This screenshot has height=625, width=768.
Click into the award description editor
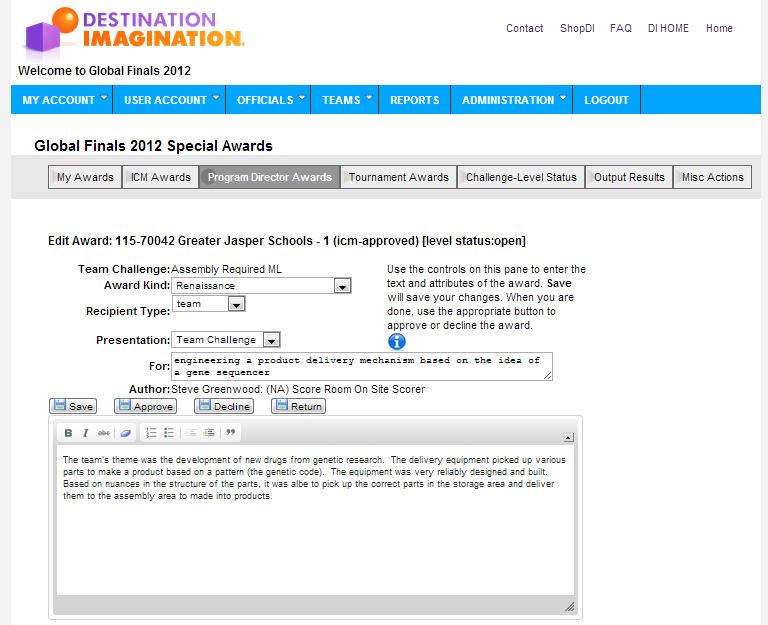click(315, 520)
